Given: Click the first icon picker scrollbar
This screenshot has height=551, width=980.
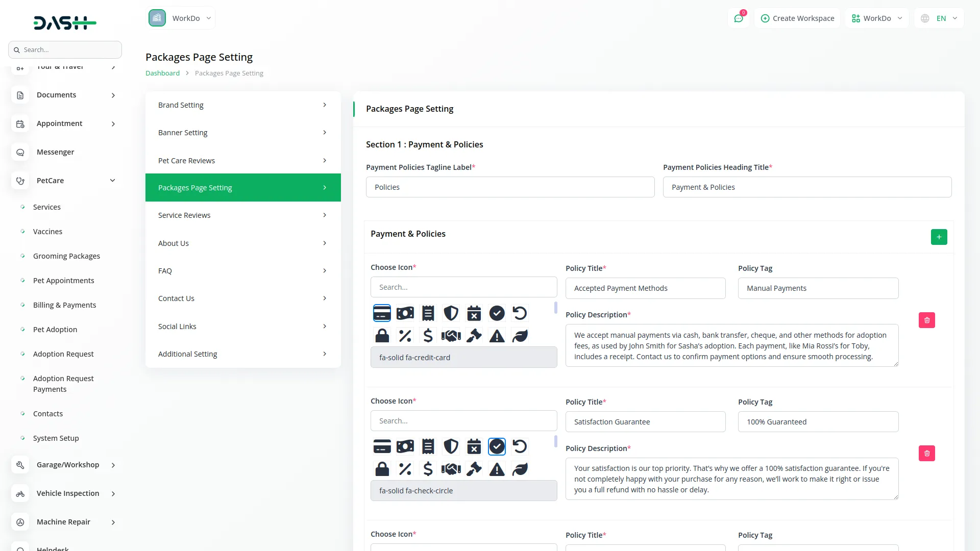Looking at the screenshot, I should [555, 308].
